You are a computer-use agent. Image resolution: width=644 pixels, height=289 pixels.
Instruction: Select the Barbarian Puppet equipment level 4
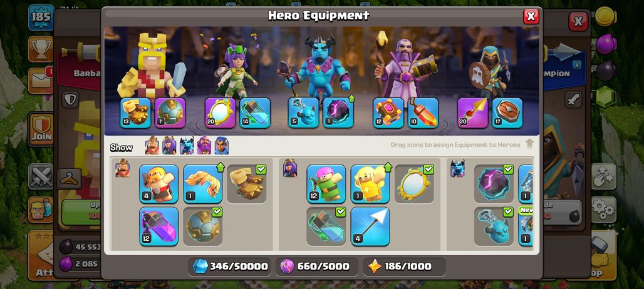(x=158, y=184)
